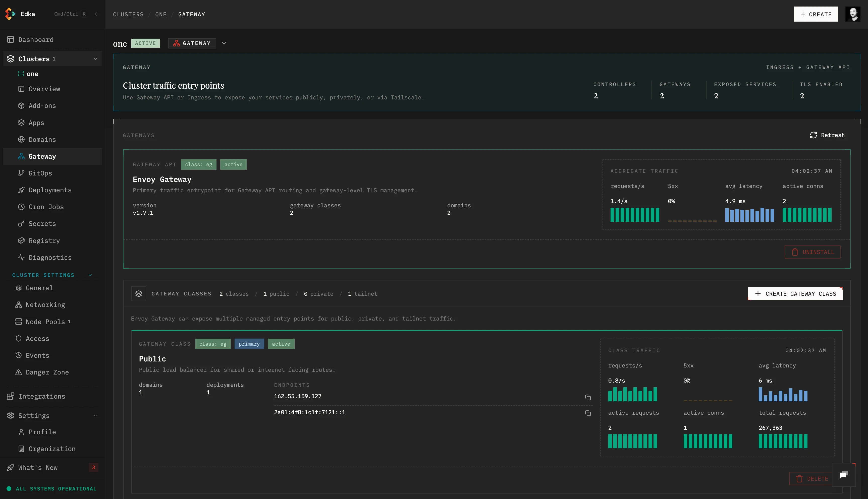This screenshot has height=499, width=868.
Task: Click Create Gateway Class button
Action: tap(795, 294)
